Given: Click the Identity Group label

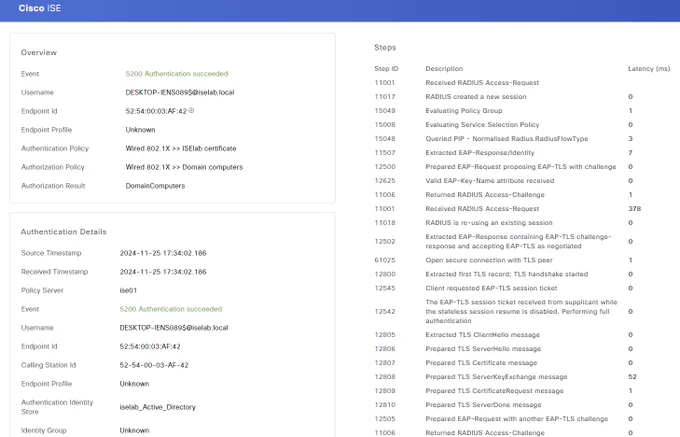Looking at the screenshot, I should 43,430.
